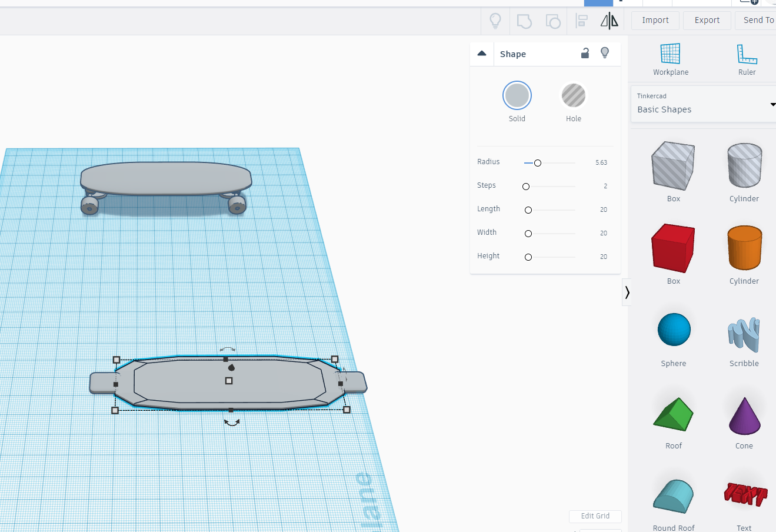Collapse the shapes sidebar with the chevron
Screen dimensions: 776x532
tap(627, 292)
